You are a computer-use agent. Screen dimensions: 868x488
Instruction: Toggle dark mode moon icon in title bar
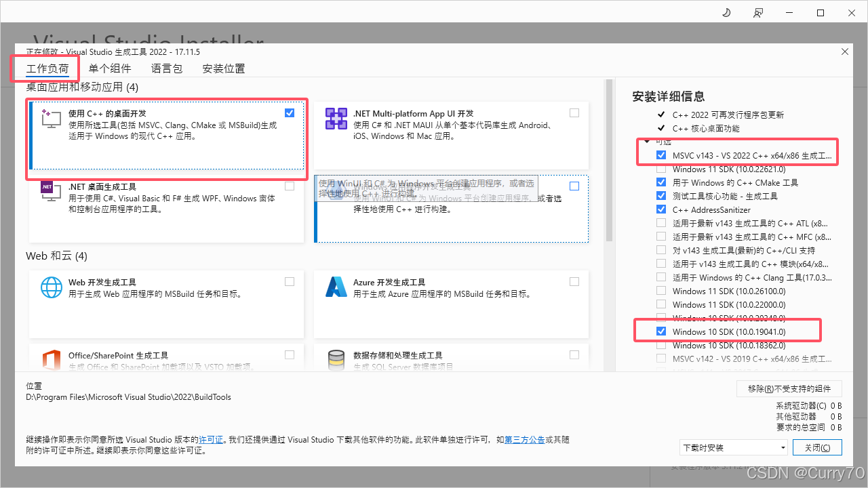coord(726,12)
